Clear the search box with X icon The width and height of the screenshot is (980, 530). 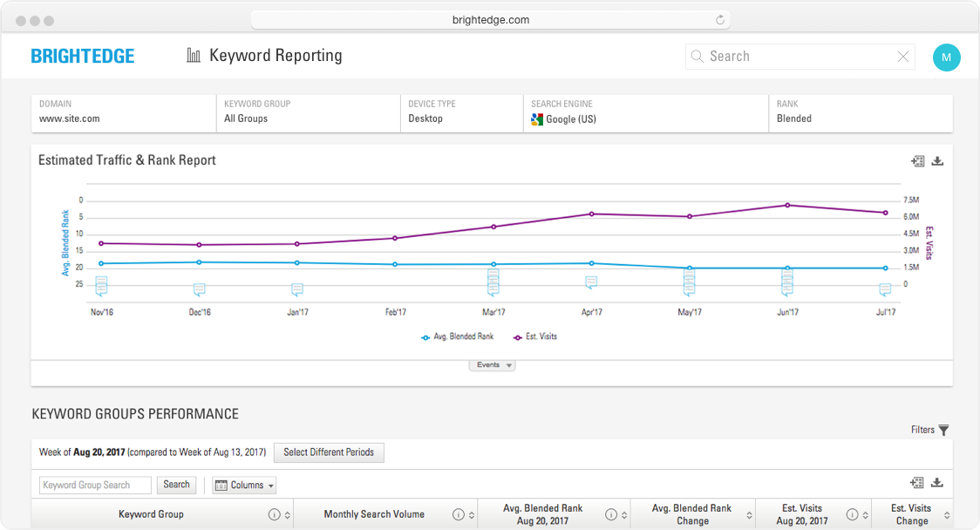coord(903,57)
